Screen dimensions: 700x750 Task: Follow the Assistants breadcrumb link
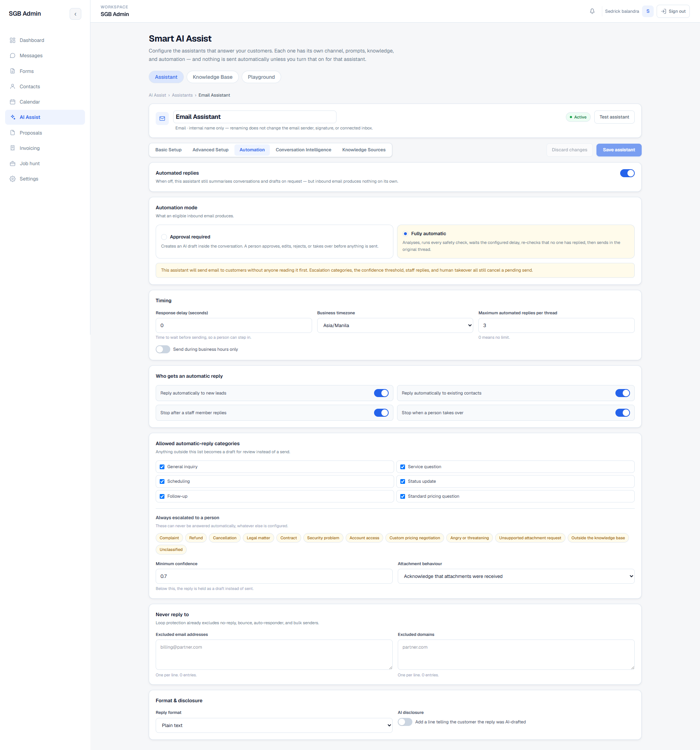tap(182, 95)
